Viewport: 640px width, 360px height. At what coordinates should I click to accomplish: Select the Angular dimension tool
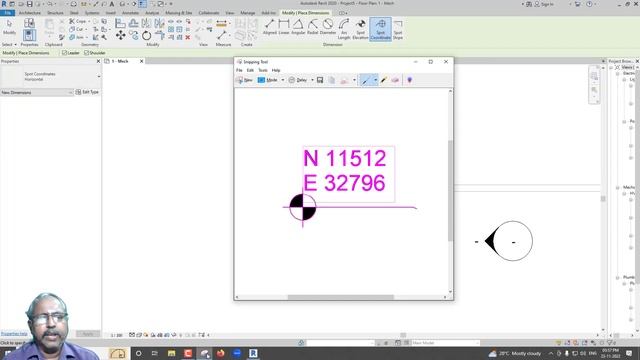point(298,27)
